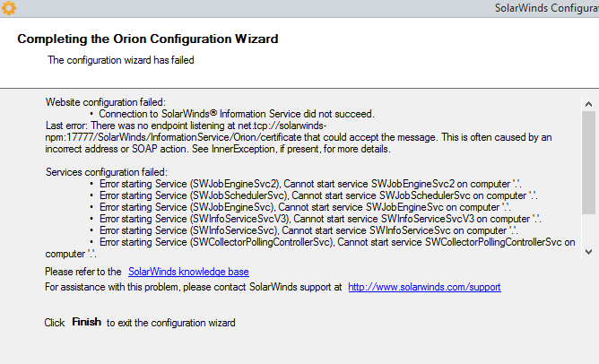Select the 'Cannot start service SWJobEngineSvc on computer' line
Viewport: 599px width, 364px height.
click(x=305, y=207)
